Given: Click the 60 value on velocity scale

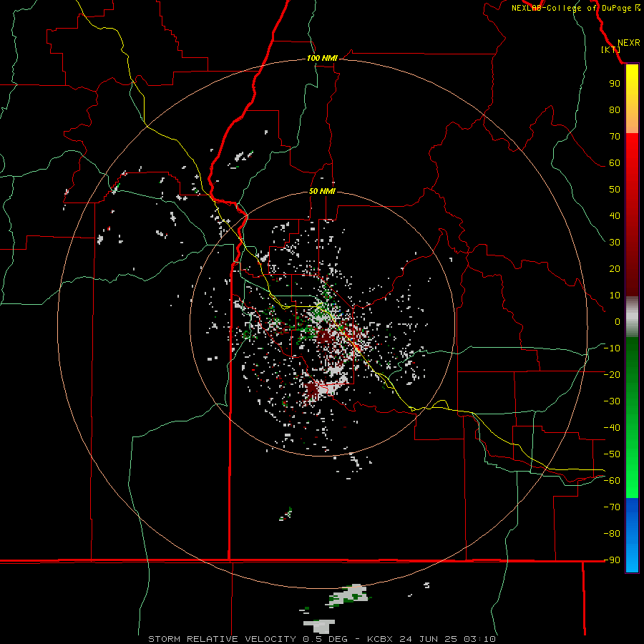Looking at the screenshot, I should click(x=615, y=162).
